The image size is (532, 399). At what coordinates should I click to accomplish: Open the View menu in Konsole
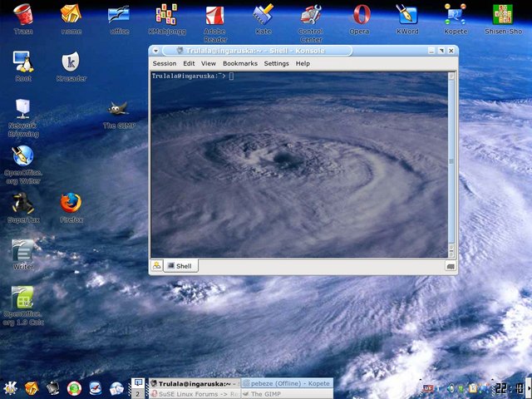(209, 63)
